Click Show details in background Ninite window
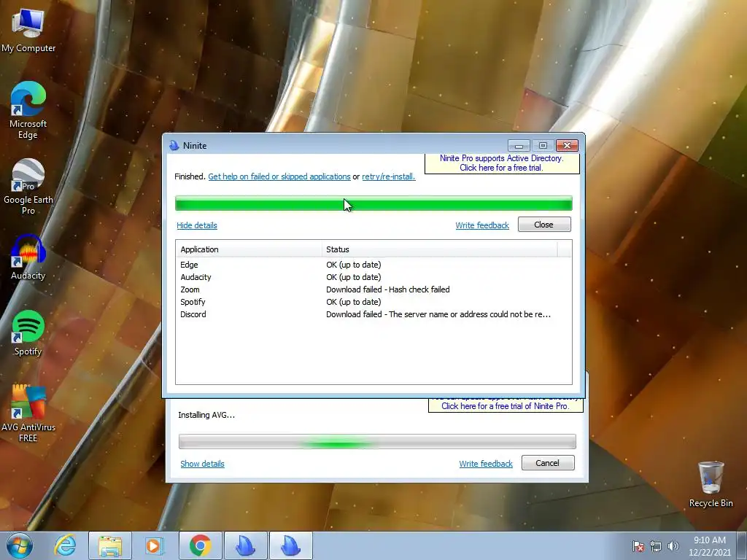The image size is (747, 560). click(202, 464)
